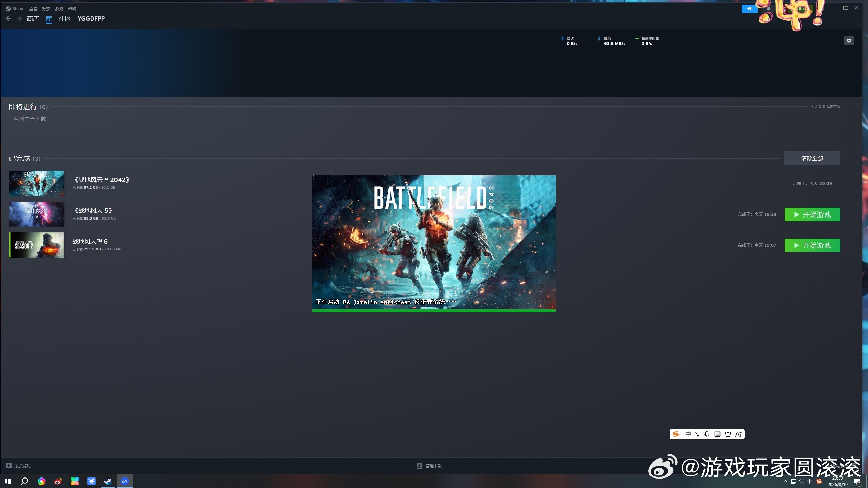The image size is (868, 488).
Task: Click the 战地风云 6 Season 2 thumbnail
Action: (x=37, y=245)
